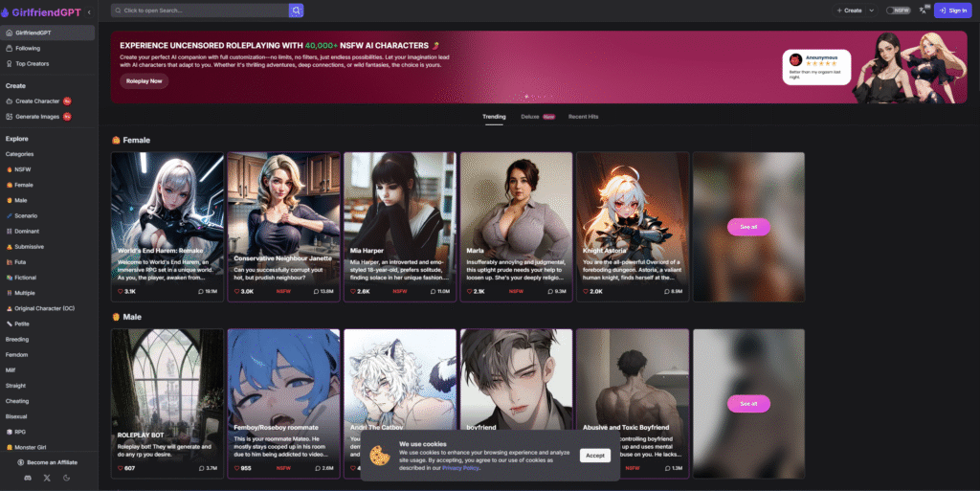The image size is (980, 491).
Task: Open the Femboy/Roseboy roommate card
Action: pos(283,404)
